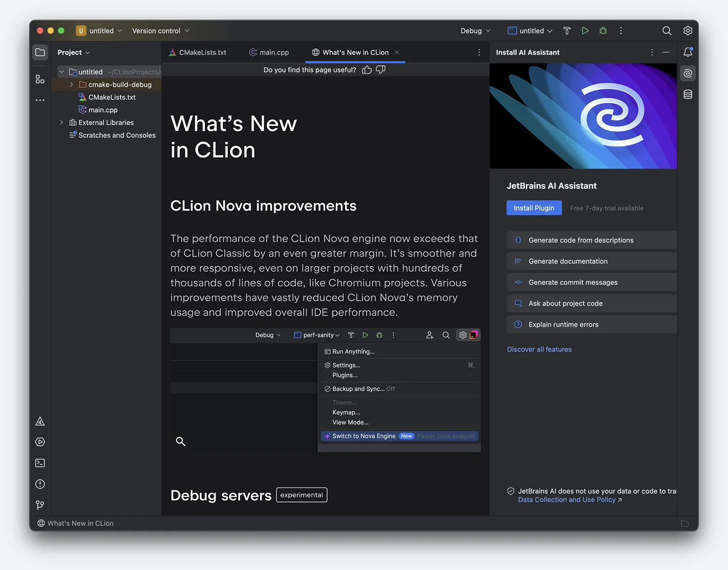Open the untitled project dropdown

point(99,31)
